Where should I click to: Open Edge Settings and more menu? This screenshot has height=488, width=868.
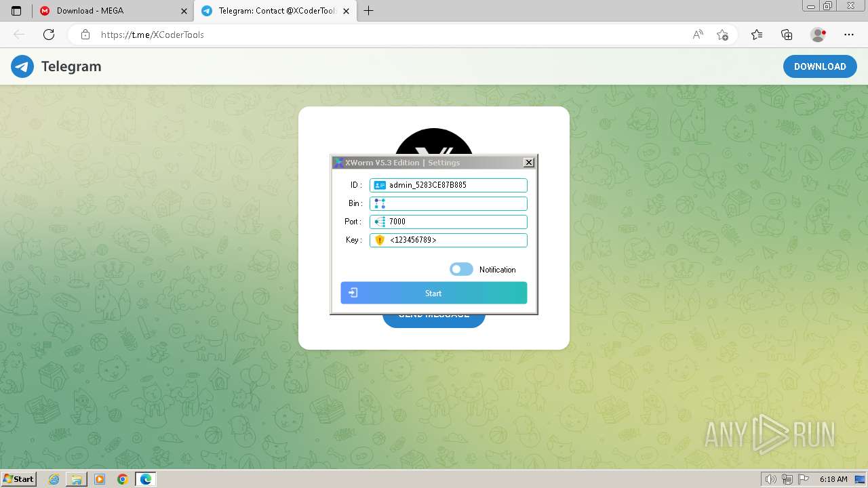(x=849, y=35)
